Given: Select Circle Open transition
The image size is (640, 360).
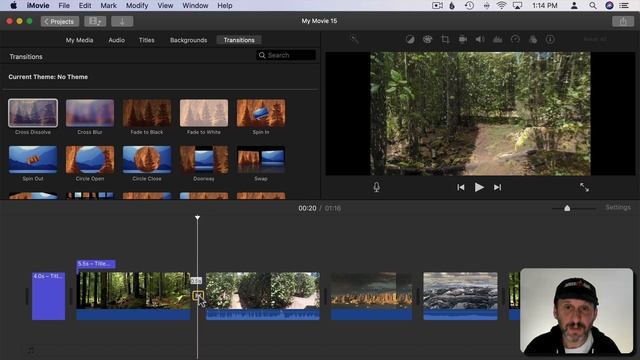Looking at the screenshot, I should click(90, 160).
